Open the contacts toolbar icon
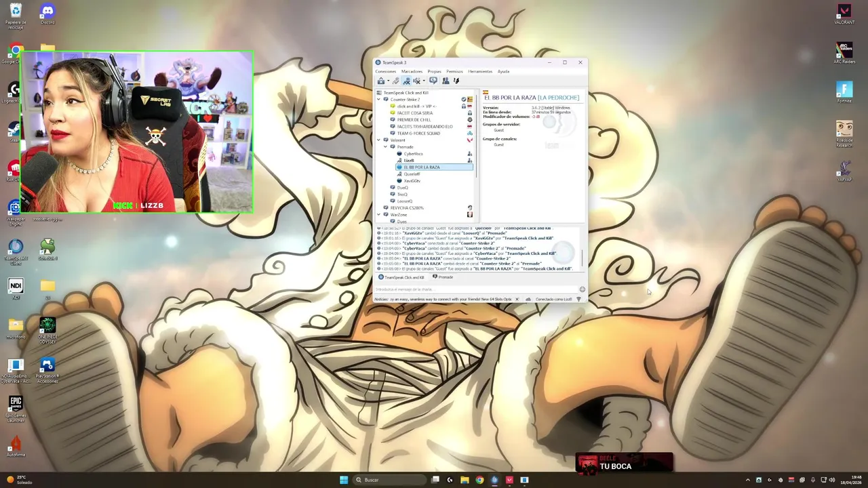The image size is (868, 488). (x=446, y=81)
